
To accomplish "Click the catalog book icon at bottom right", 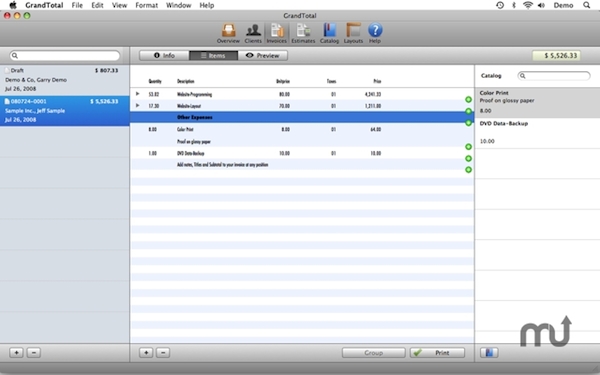I will point(489,352).
